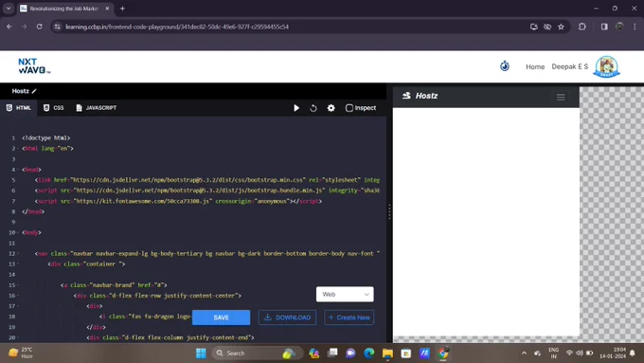This screenshot has width=644, height=363.
Task: Click the address bar URL
Action: 177,27
